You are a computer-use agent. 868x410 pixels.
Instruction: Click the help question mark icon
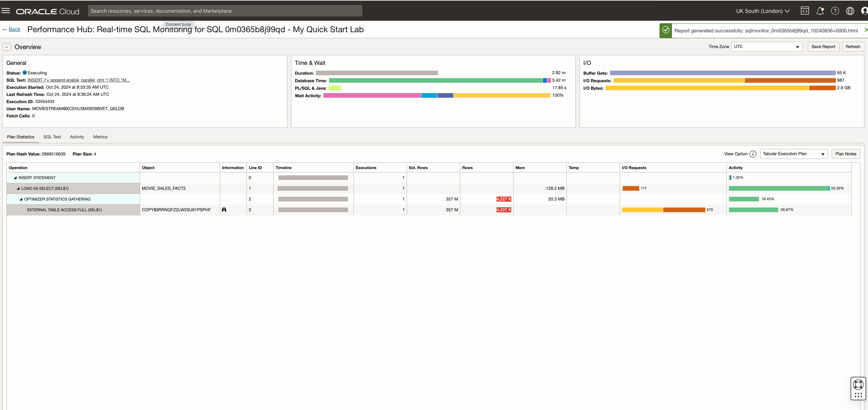pyautogui.click(x=835, y=11)
